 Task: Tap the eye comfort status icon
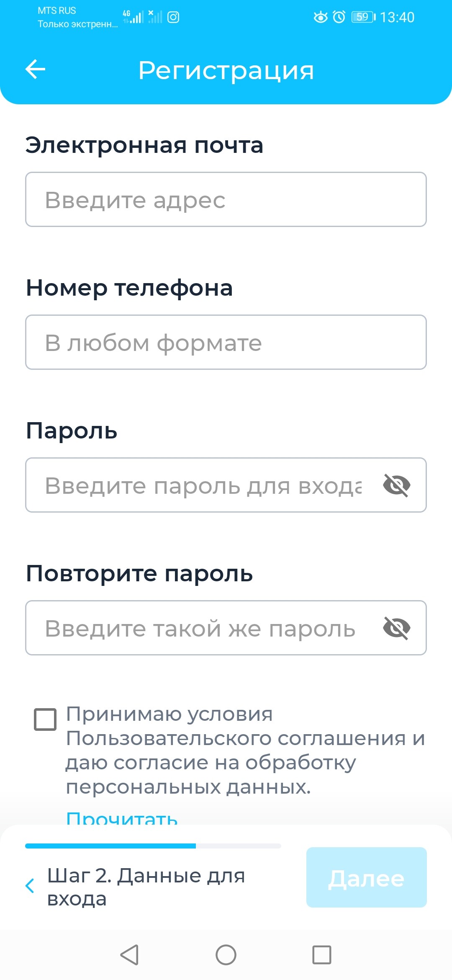tap(321, 17)
